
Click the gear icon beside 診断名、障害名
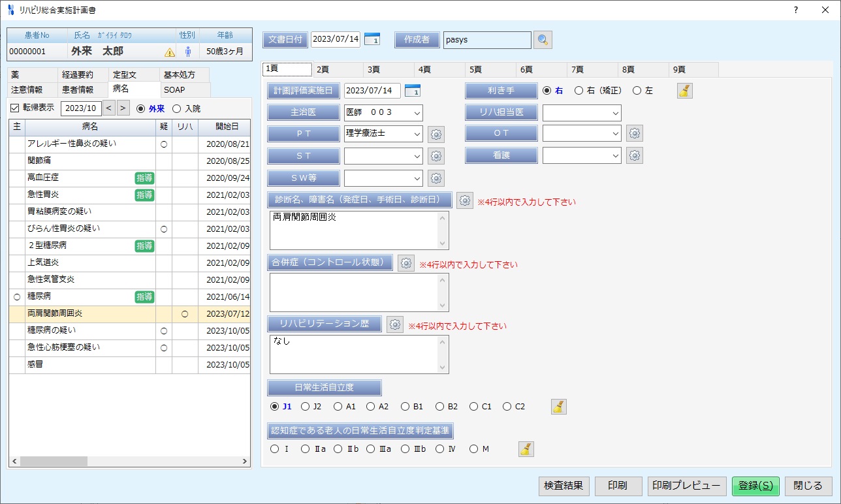pyautogui.click(x=464, y=200)
